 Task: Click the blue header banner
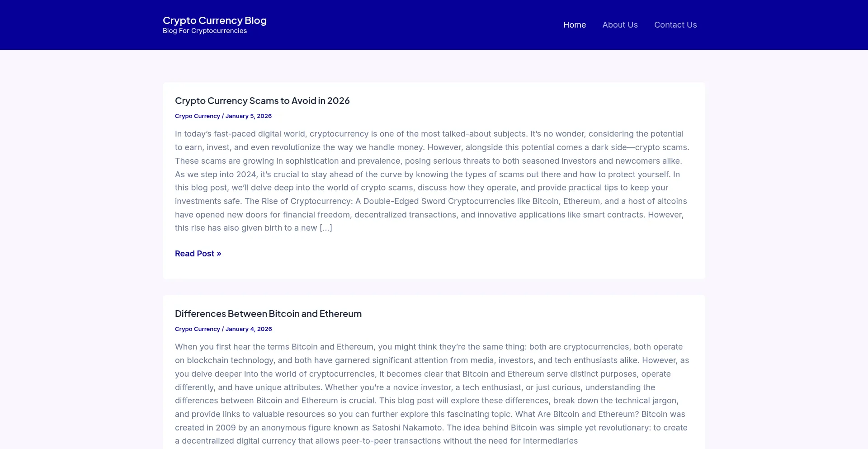[407, 24]
